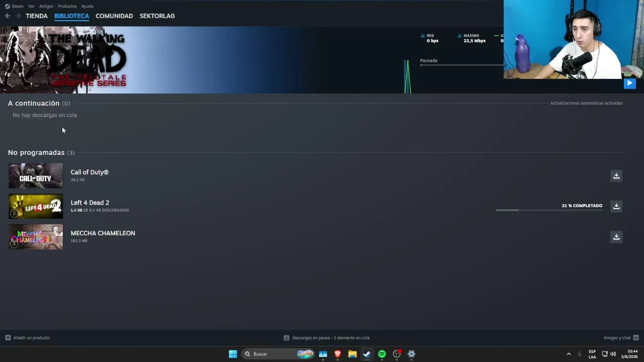Click the '1,4 GB DE 9,4 GB DESCARGADOS' text

click(x=100, y=210)
